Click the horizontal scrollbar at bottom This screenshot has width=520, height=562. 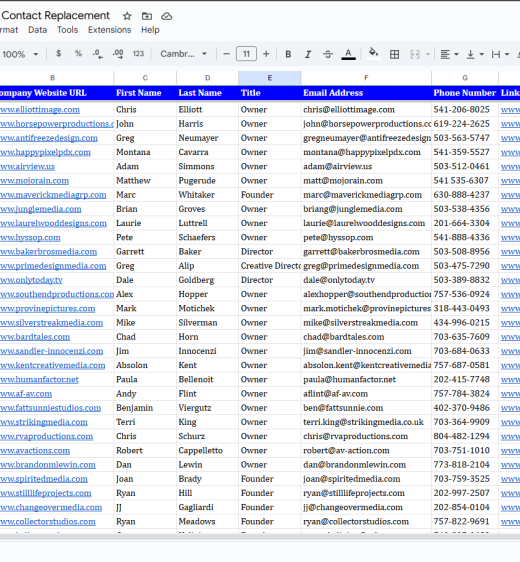click(x=260, y=536)
